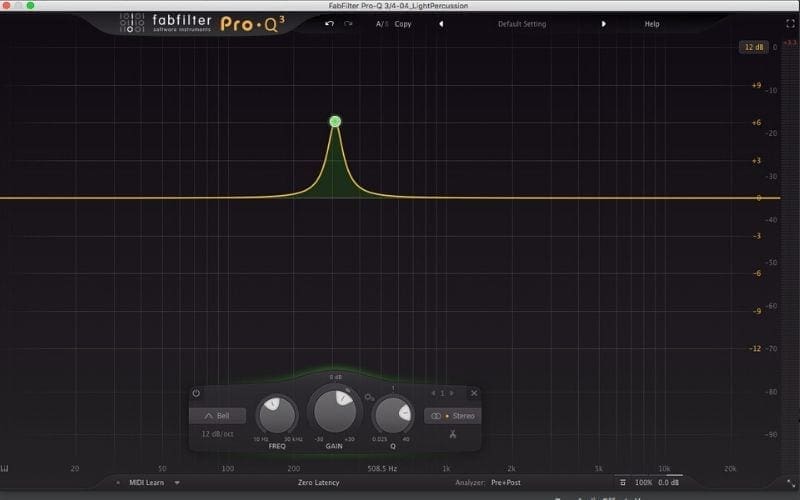The height and width of the screenshot is (500, 800).
Task: Click the 1k frequency axis label
Action: tap(446, 468)
